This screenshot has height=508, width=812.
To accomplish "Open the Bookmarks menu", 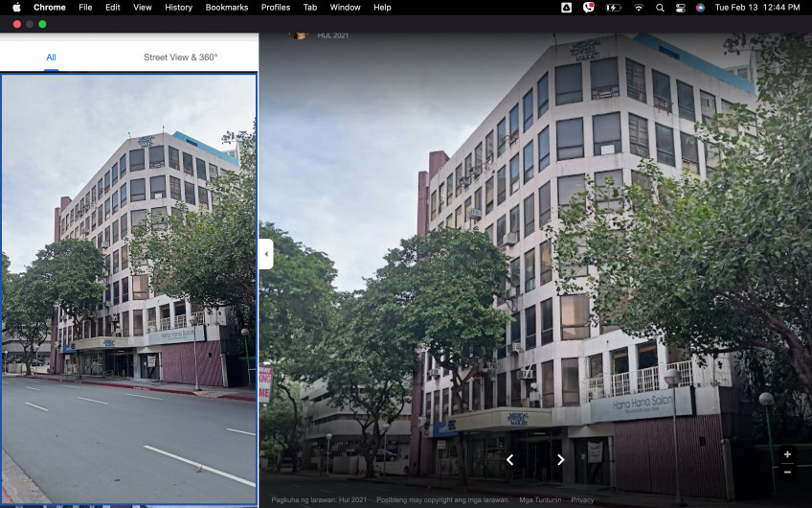I will point(227,7).
